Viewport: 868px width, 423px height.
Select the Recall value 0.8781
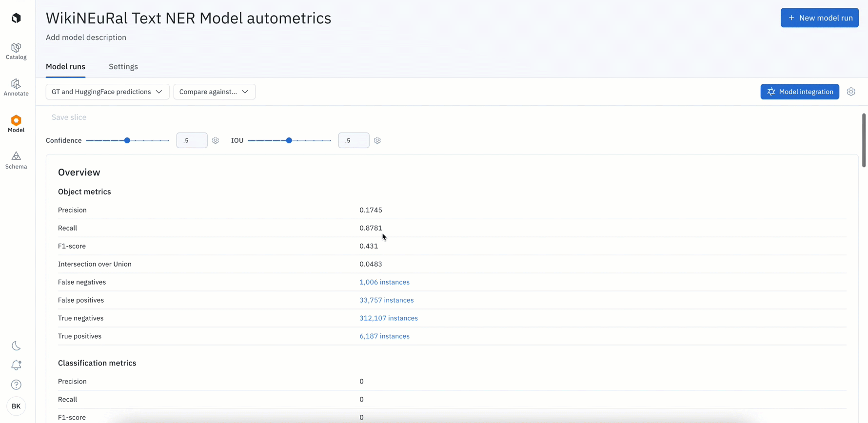click(x=371, y=228)
